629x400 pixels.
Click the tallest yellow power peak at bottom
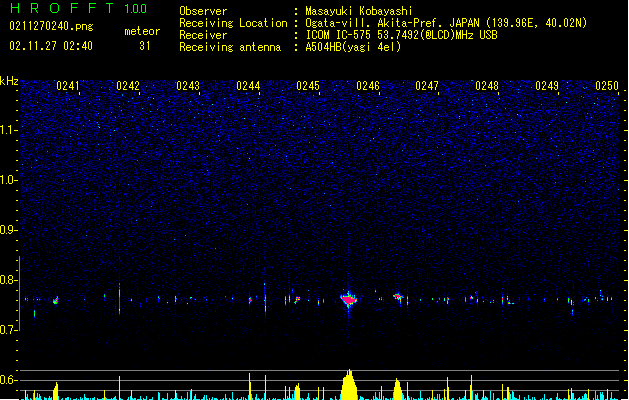(349, 384)
